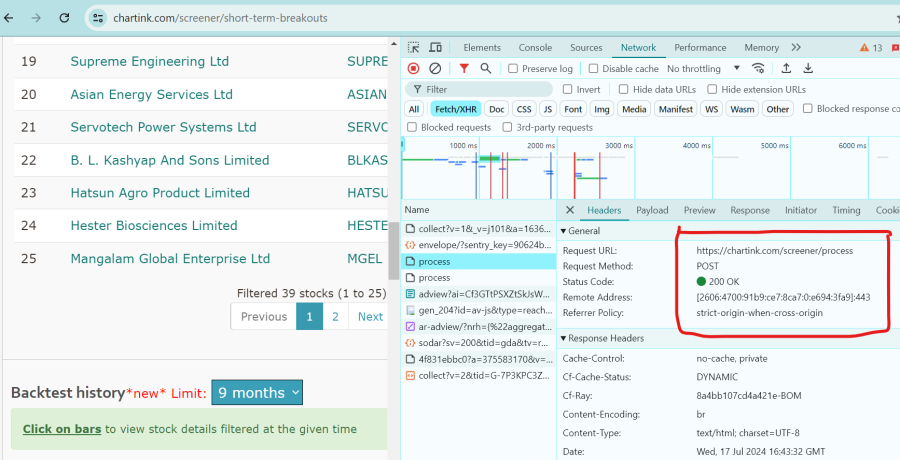The width and height of the screenshot is (900, 460).
Task: Open the Payload tab
Action: [x=652, y=210]
